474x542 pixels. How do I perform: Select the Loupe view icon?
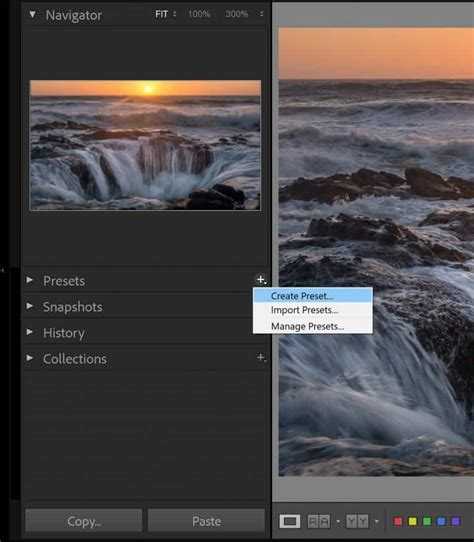[x=290, y=521]
